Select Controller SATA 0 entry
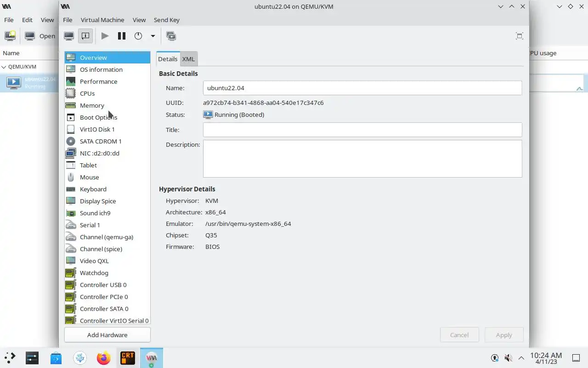The width and height of the screenshot is (588, 368). (x=107, y=309)
